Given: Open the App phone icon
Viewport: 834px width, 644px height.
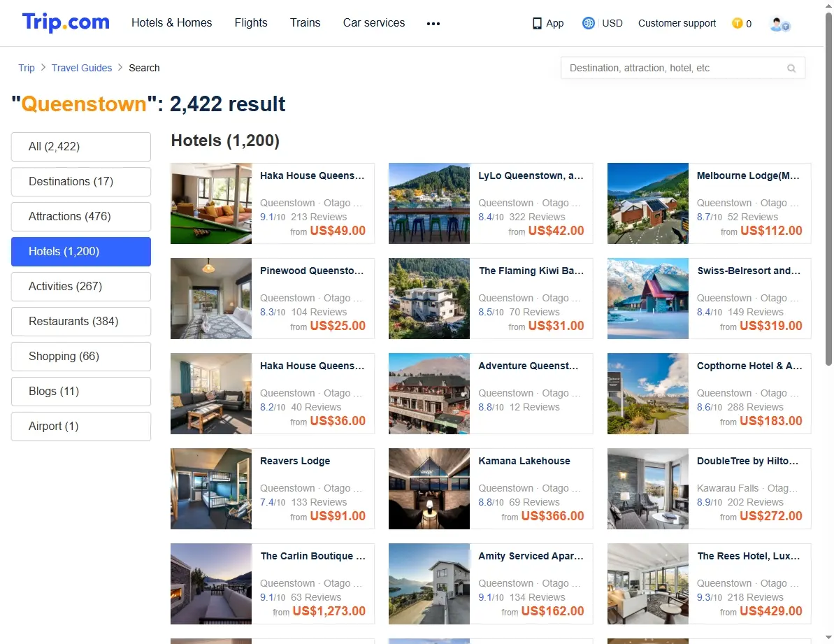Looking at the screenshot, I should click(x=537, y=23).
